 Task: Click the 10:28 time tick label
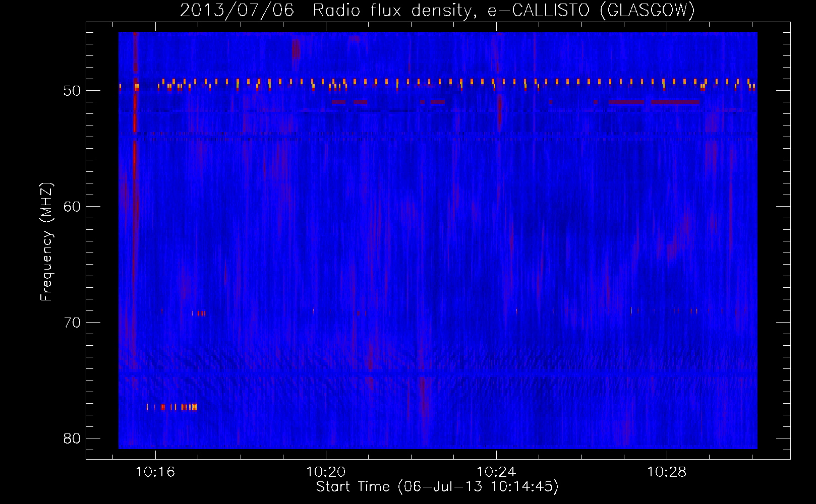point(667,472)
